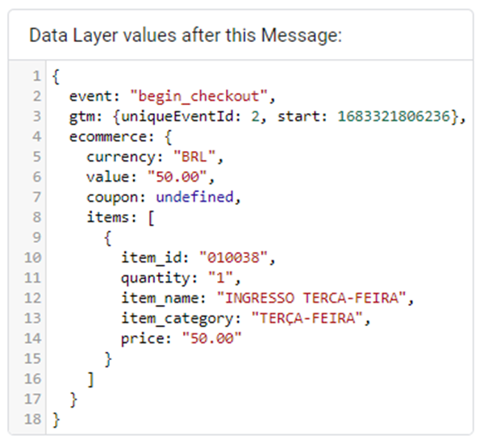Screen dimensions: 484x448
Task: Click the closing square bracket on line 16
Action: (90, 379)
